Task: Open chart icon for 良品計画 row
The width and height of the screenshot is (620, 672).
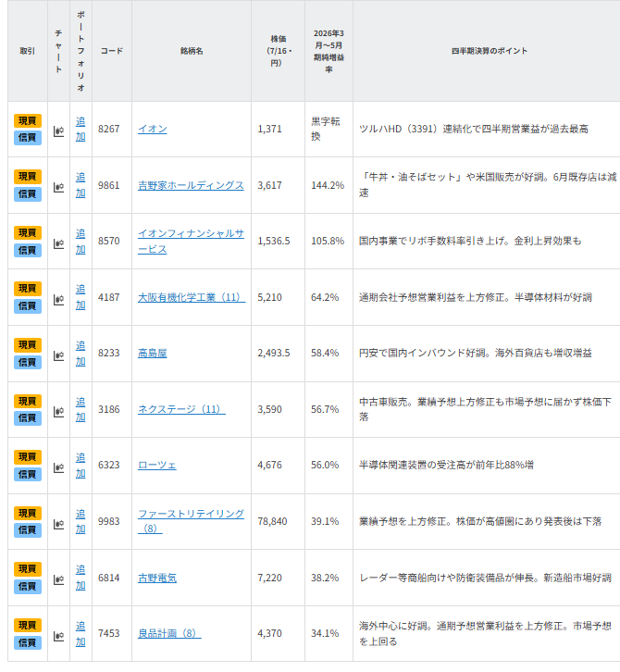Action: 58,636
